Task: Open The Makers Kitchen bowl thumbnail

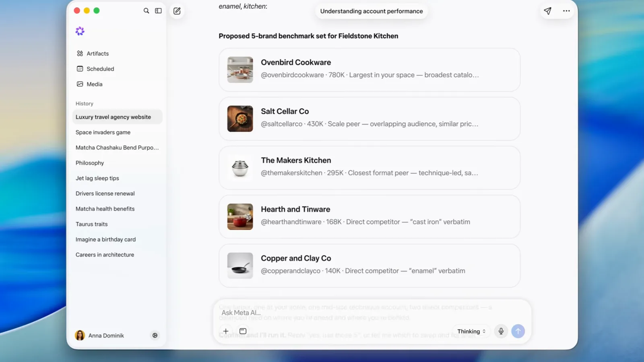Action: (x=240, y=168)
